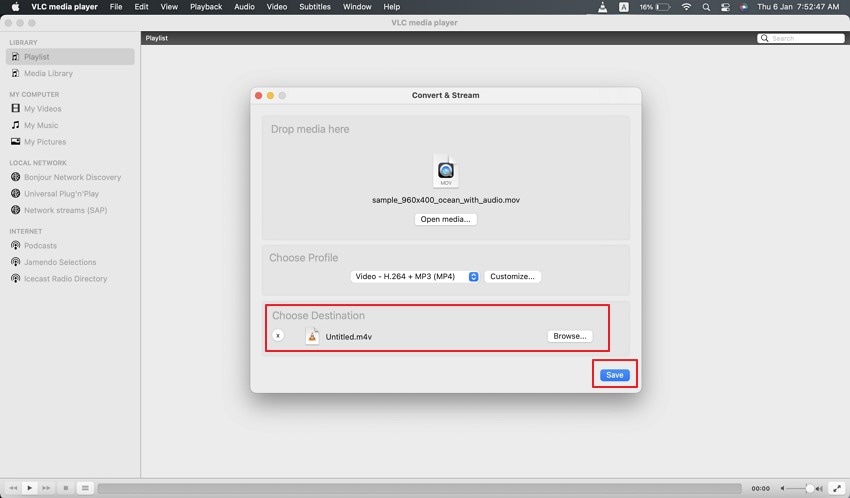Open the Window menu

tap(357, 7)
